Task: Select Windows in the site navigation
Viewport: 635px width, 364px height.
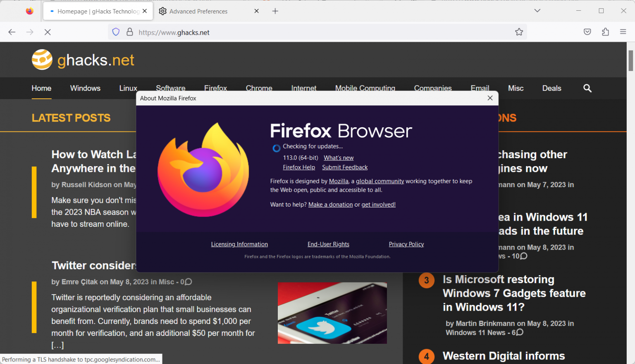Action: tap(85, 88)
